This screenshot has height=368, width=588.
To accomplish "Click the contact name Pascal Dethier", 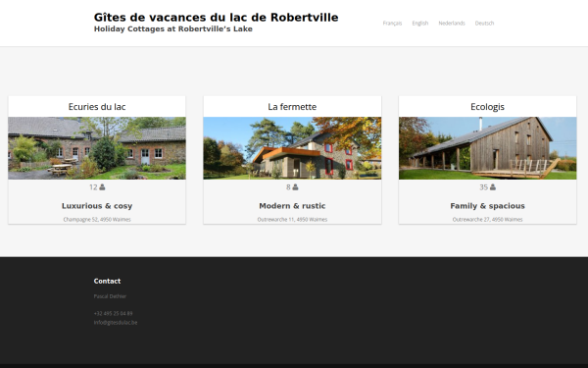I will click(x=110, y=296).
